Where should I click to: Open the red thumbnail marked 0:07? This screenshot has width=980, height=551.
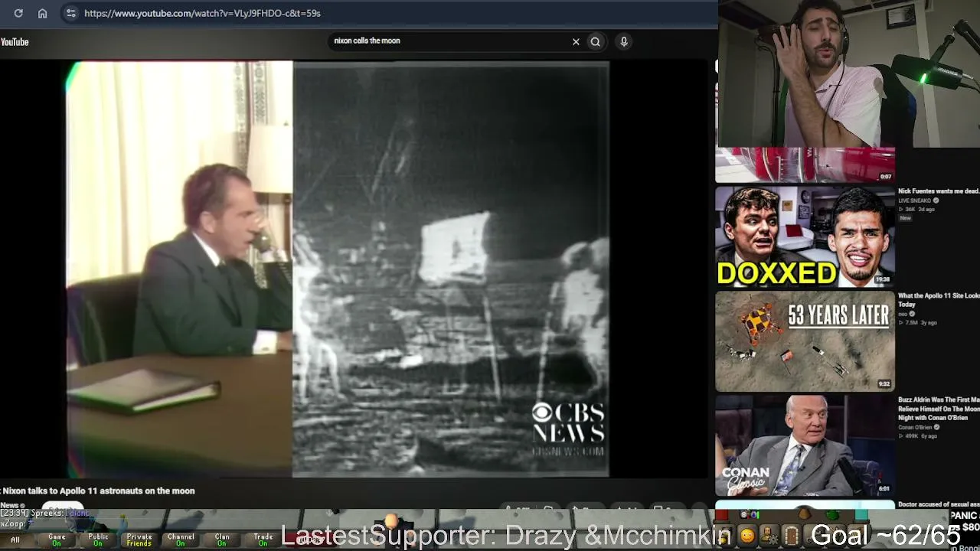805,165
